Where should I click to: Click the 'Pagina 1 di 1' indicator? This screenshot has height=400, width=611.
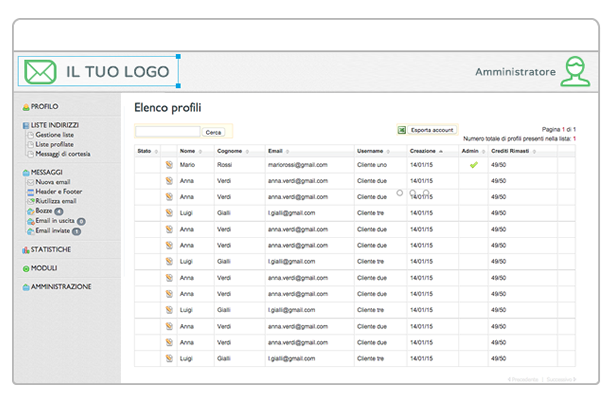[x=558, y=129]
